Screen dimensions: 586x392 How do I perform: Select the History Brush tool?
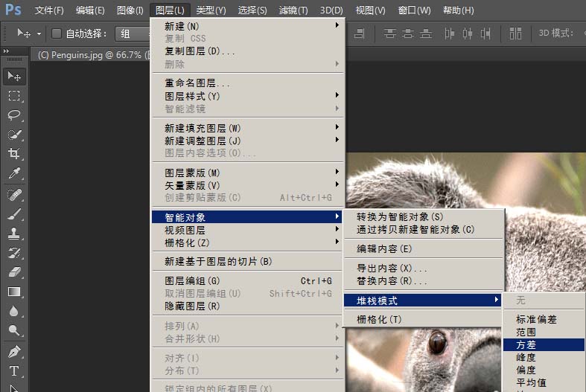14,253
